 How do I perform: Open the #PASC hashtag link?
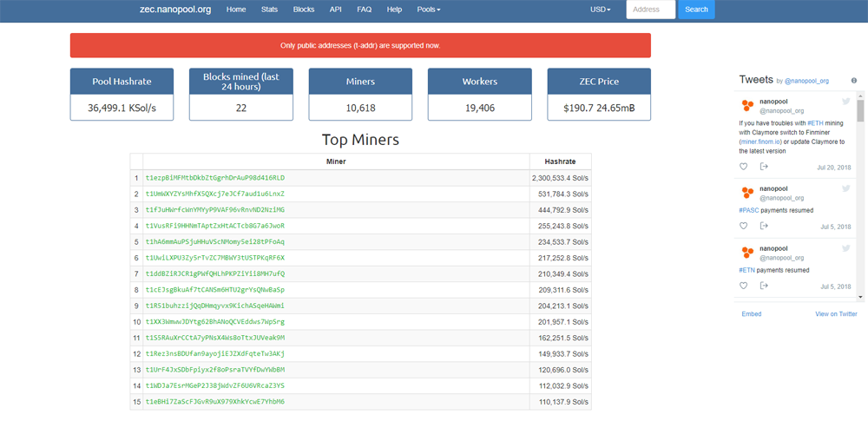tap(749, 210)
